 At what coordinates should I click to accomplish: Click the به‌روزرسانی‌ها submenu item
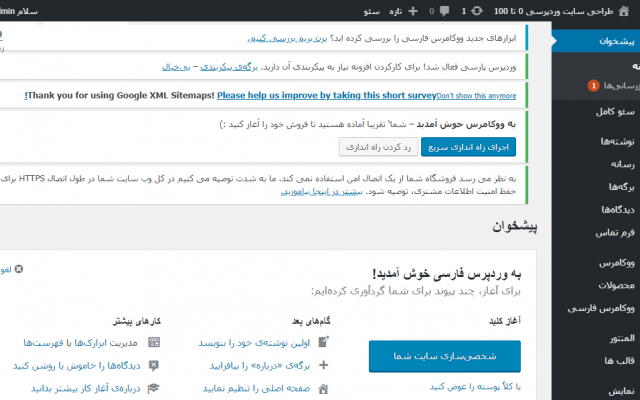click(622, 86)
